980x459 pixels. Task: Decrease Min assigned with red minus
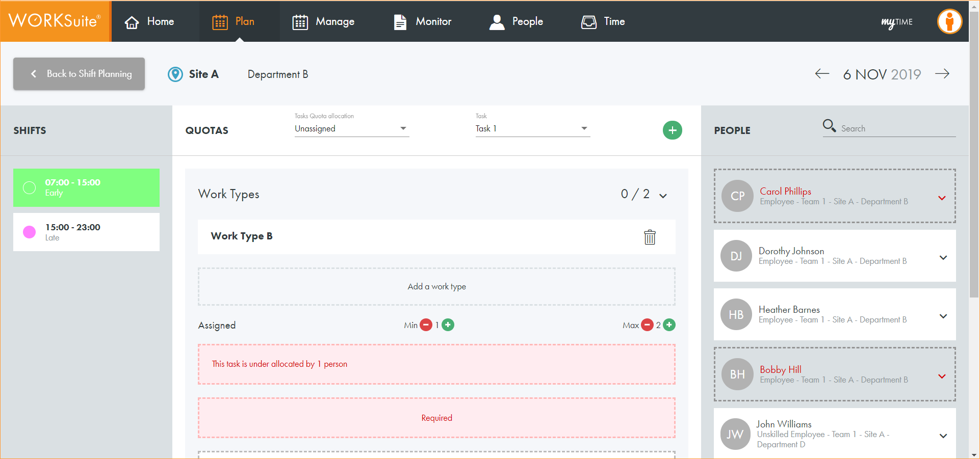(x=426, y=325)
